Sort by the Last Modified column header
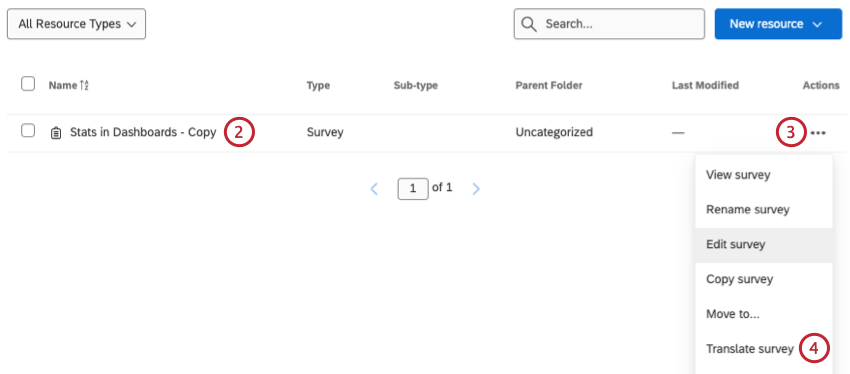The height and width of the screenshot is (374, 850). [705, 85]
